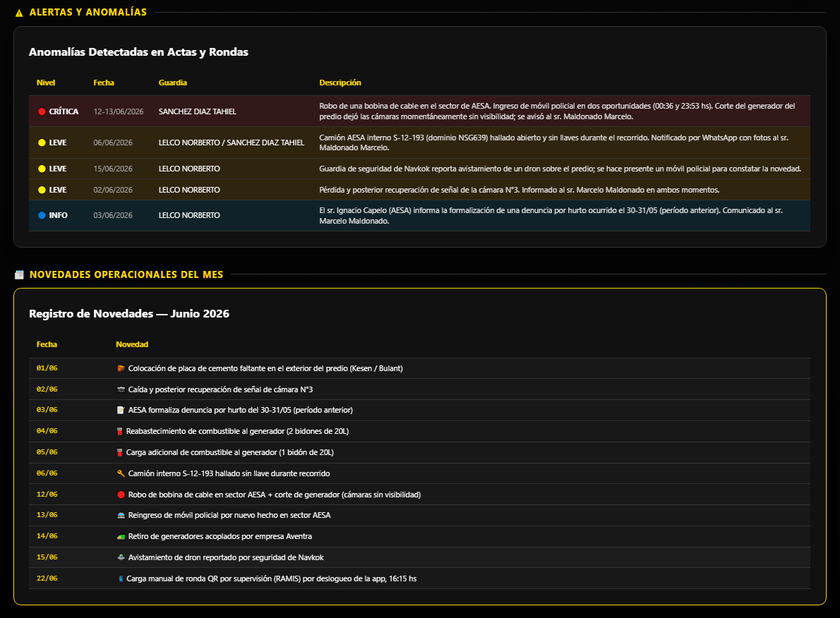The width and height of the screenshot is (840, 618).
Task: Select the SANCHEZ DIAZ TAHIEL guard cell
Action: point(197,111)
